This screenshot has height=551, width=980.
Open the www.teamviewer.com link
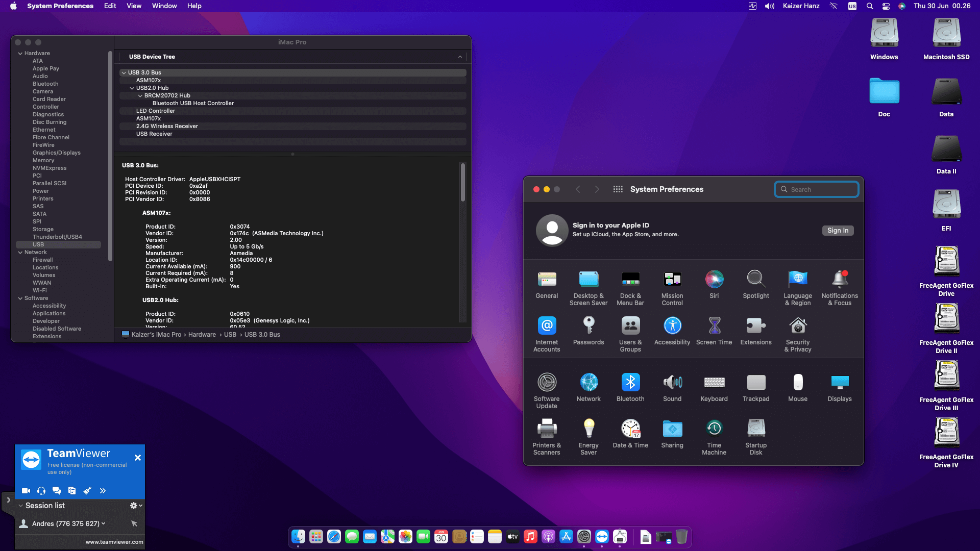[114, 542]
